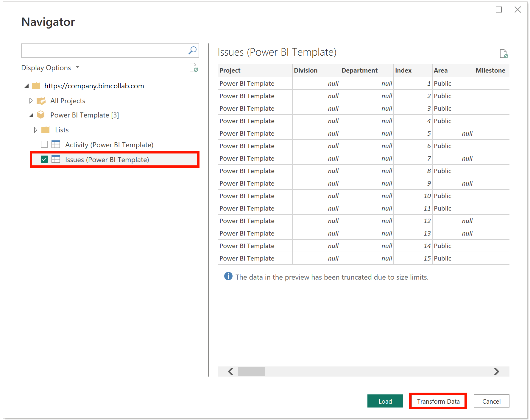The image size is (530, 420).
Task: Click the Division null cell in row 8
Action: [x=316, y=171]
